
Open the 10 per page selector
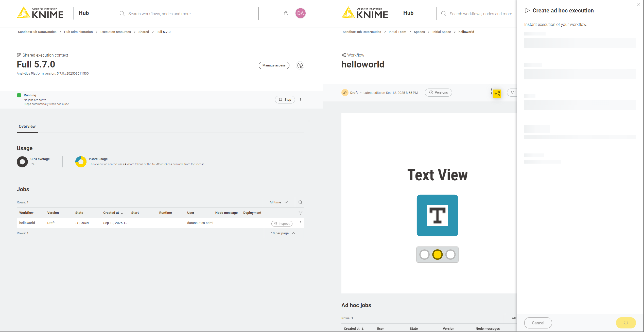point(283,233)
